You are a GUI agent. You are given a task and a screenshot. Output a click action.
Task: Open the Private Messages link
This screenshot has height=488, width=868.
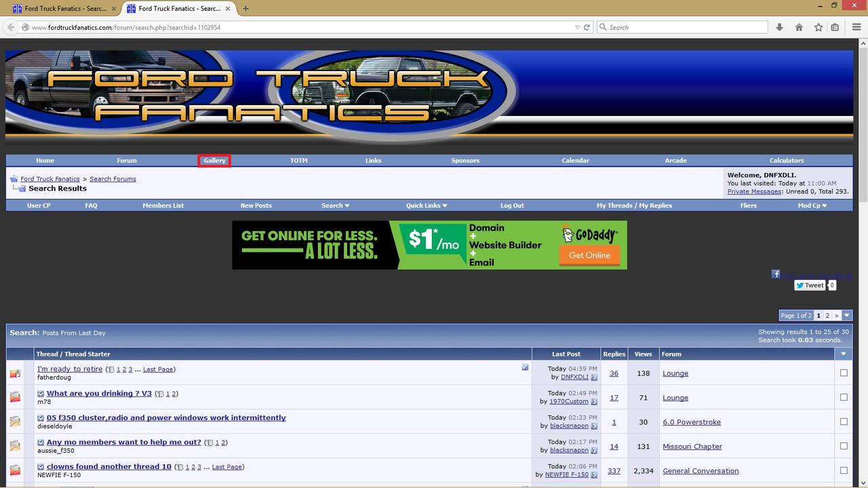(x=755, y=192)
